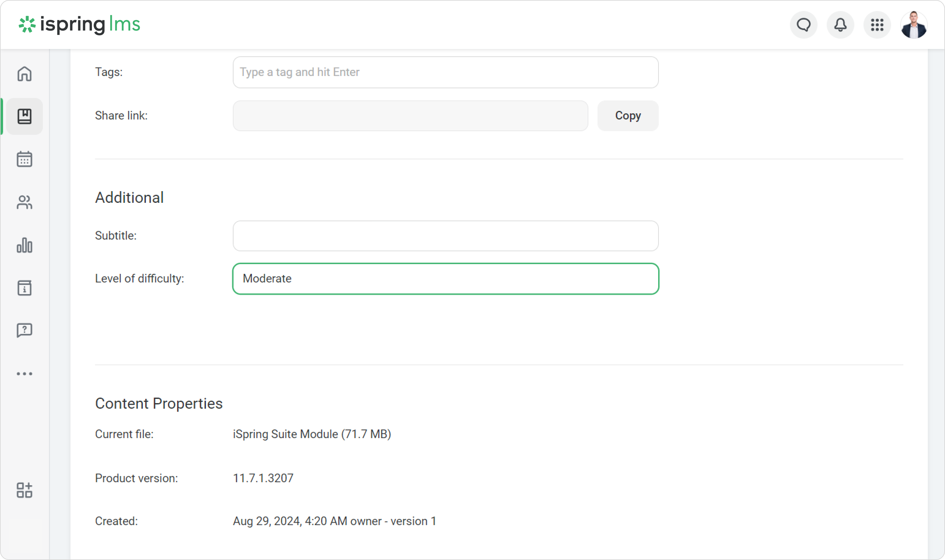Open the help question bubble icon

click(x=25, y=330)
